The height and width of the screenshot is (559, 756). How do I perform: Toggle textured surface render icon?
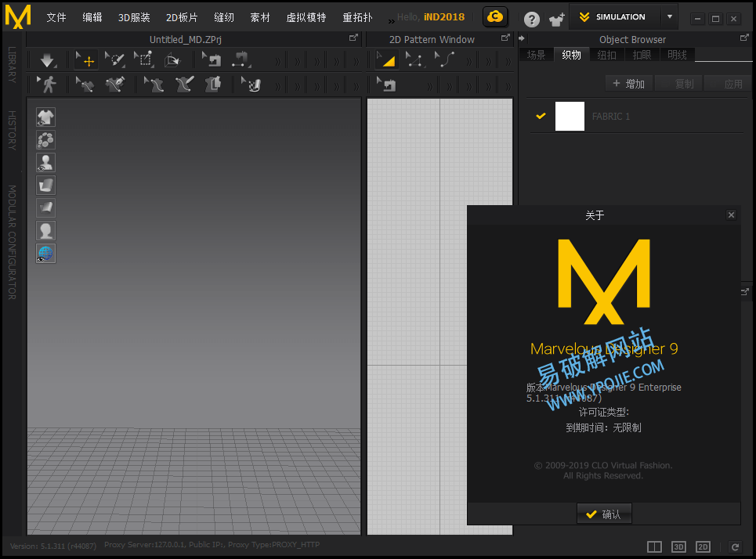pyautogui.click(x=45, y=185)
